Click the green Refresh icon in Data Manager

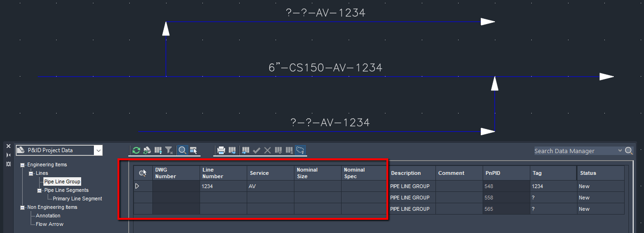tap(136, 150)
